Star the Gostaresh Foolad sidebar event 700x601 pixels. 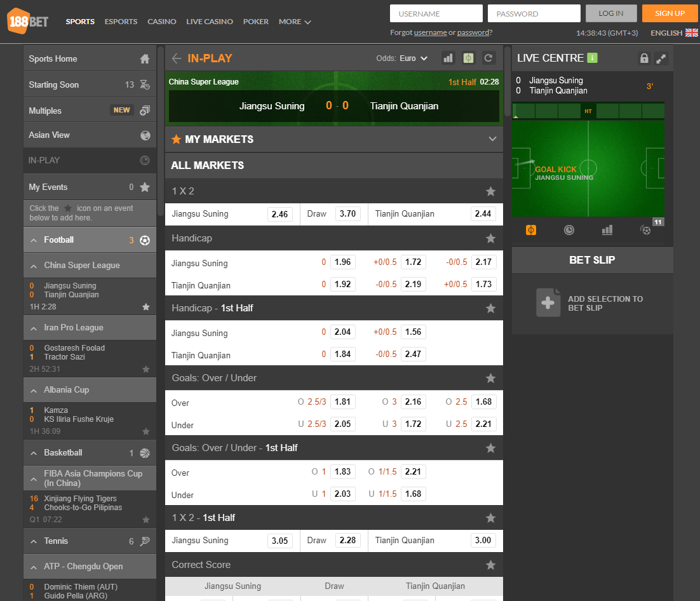(146, 369)
